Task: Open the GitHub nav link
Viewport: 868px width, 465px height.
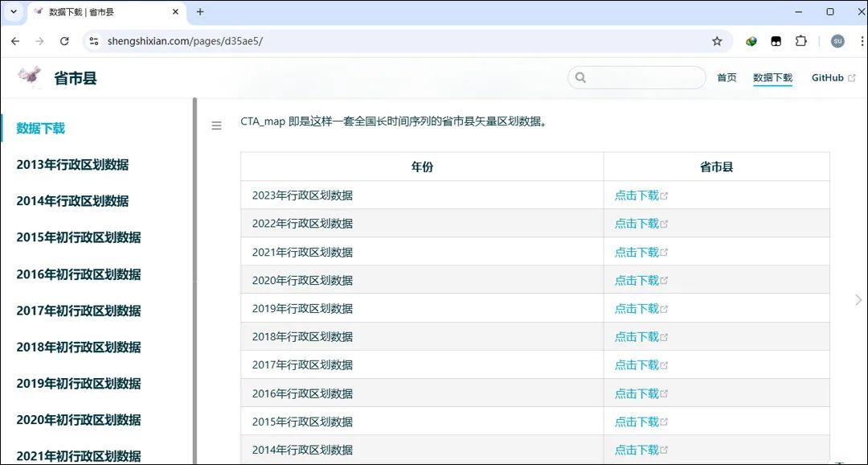Action: 833,77
